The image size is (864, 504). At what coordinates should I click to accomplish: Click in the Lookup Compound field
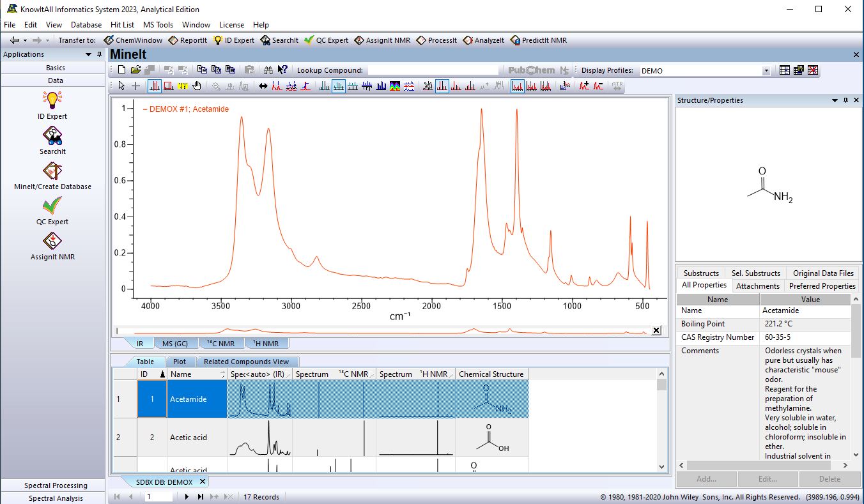point(433,70)
